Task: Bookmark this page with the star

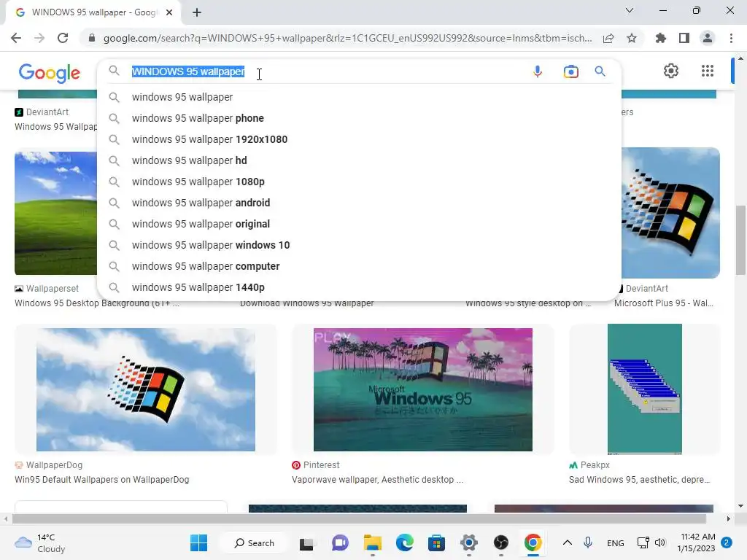Action: (632, 38)
